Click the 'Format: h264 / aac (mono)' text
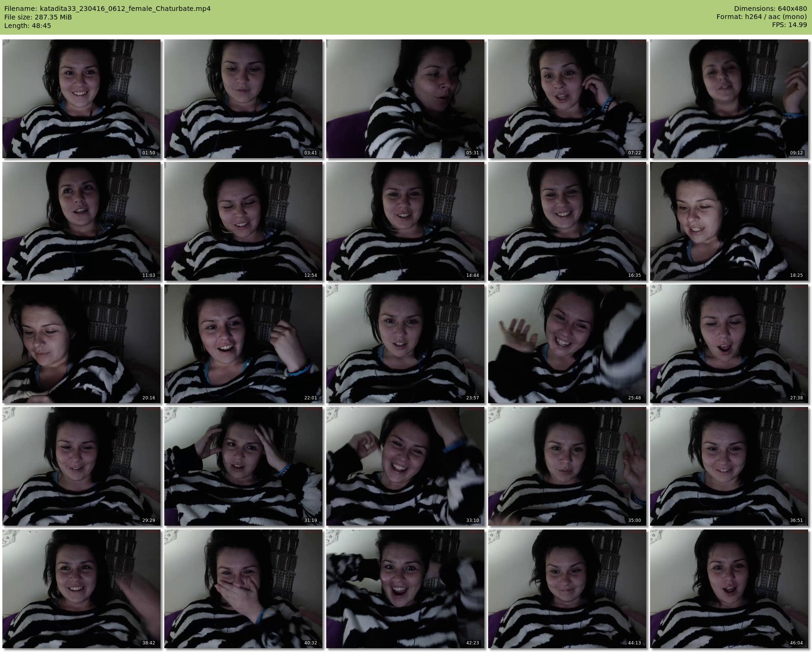812x652 pixels. pos(762,17)
